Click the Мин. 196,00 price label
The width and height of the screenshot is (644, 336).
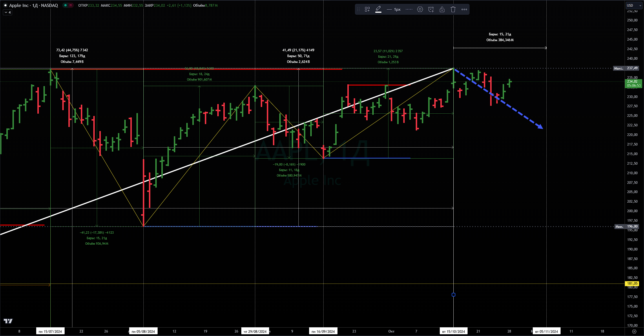626,226
